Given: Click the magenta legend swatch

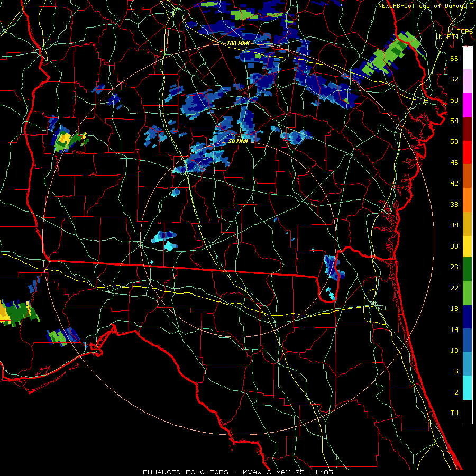Looking at the screenshot, I should pyautogui.click(x=467, y=105).
